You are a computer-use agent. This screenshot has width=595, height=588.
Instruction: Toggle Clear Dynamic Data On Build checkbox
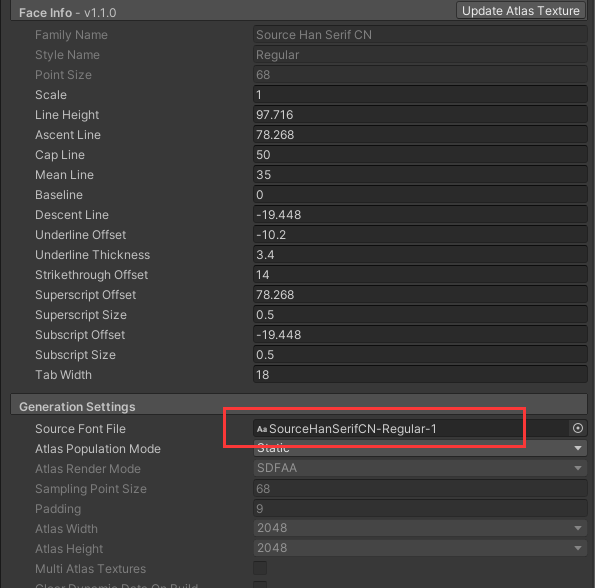coord(260,585)
